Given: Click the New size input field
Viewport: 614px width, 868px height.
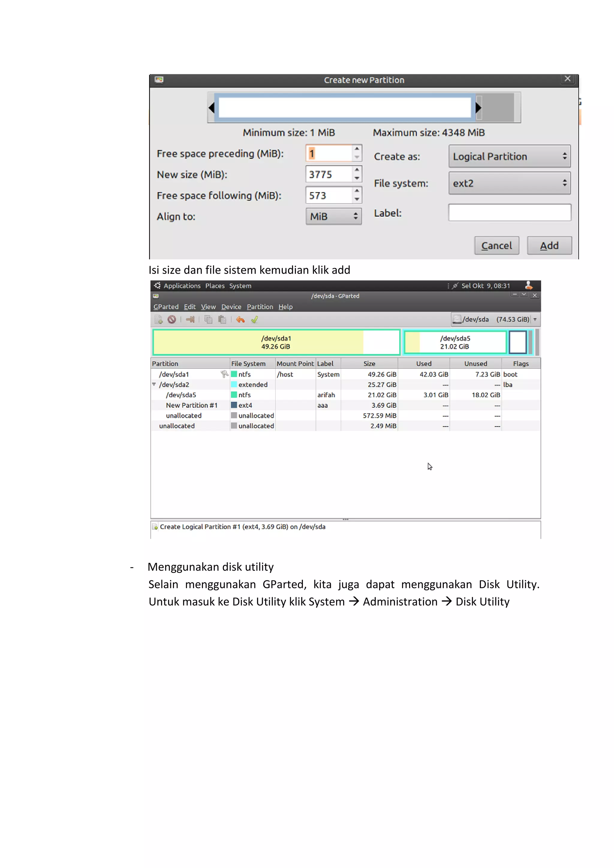Looking at the screenshot, I should point(329,174).
